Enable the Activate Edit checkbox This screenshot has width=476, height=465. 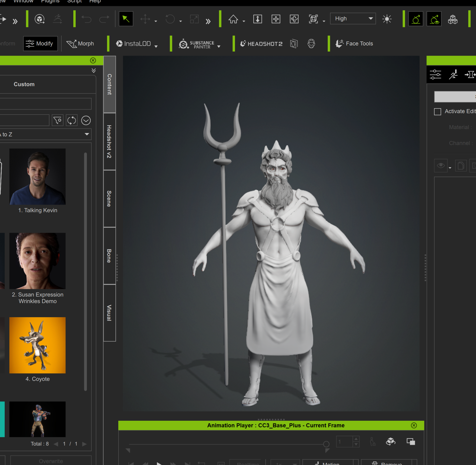[x=437, y=112]
